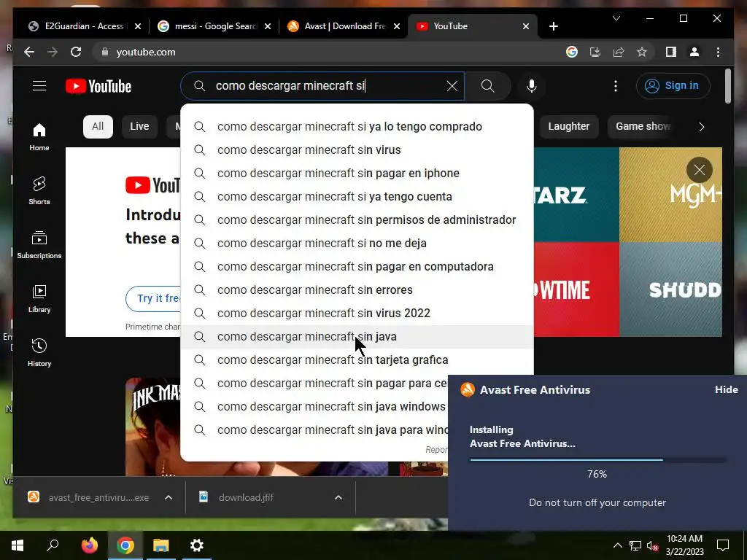Open the Windows notification center
Screen dimensions: 747x560
[723, 545]
